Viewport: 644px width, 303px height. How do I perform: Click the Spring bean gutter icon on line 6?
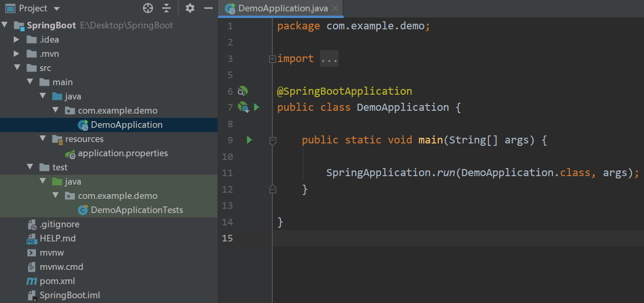(x=243, y=91)
